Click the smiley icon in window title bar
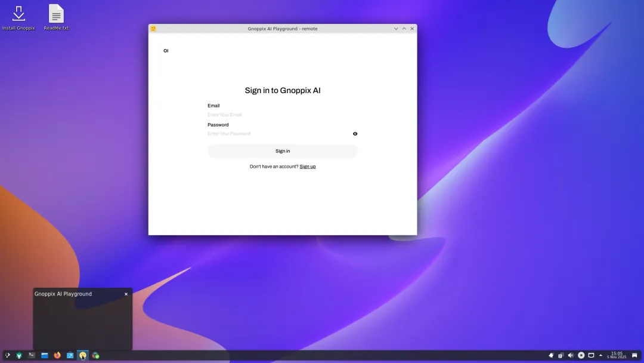 (x=153, y=29)
